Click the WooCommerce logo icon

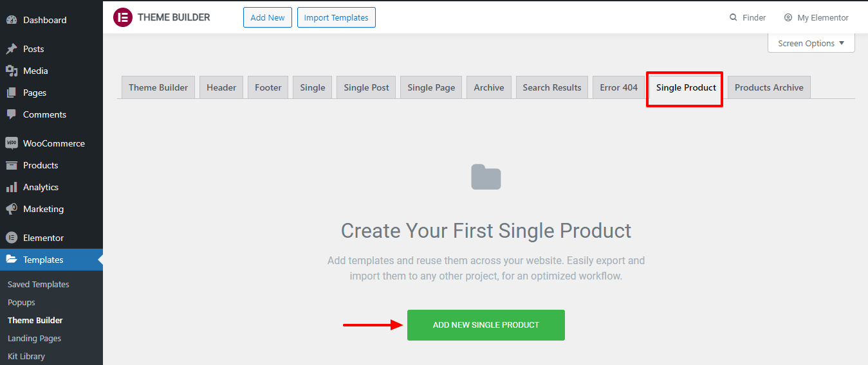coord(12,143)
